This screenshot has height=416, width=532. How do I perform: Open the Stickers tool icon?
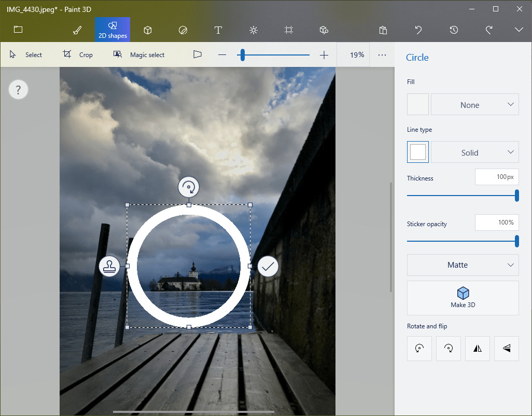coord(183,30)
